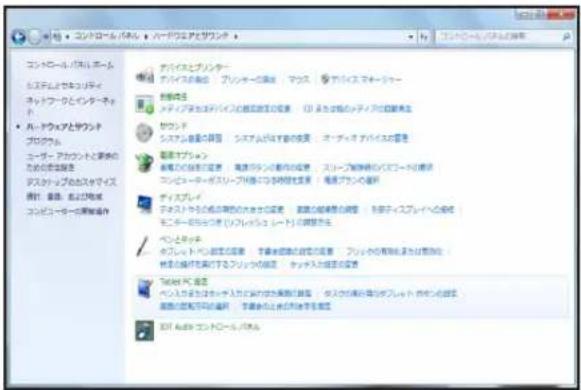Open the ディスプレイ heading
The image size is (581, 390).
(x=180, y=197)
